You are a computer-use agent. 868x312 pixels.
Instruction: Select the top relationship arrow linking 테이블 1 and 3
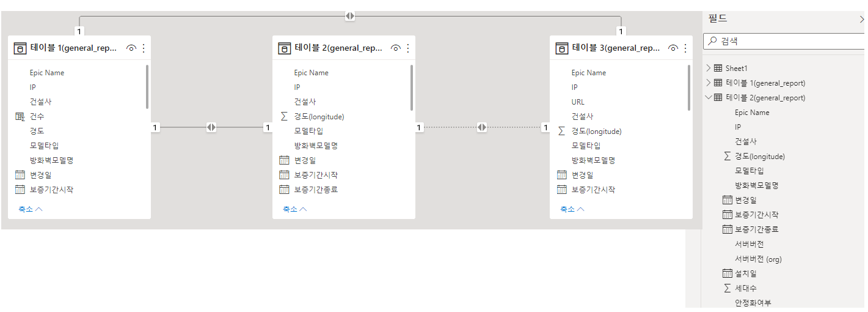pyautogui.click(x=349, y=16)
